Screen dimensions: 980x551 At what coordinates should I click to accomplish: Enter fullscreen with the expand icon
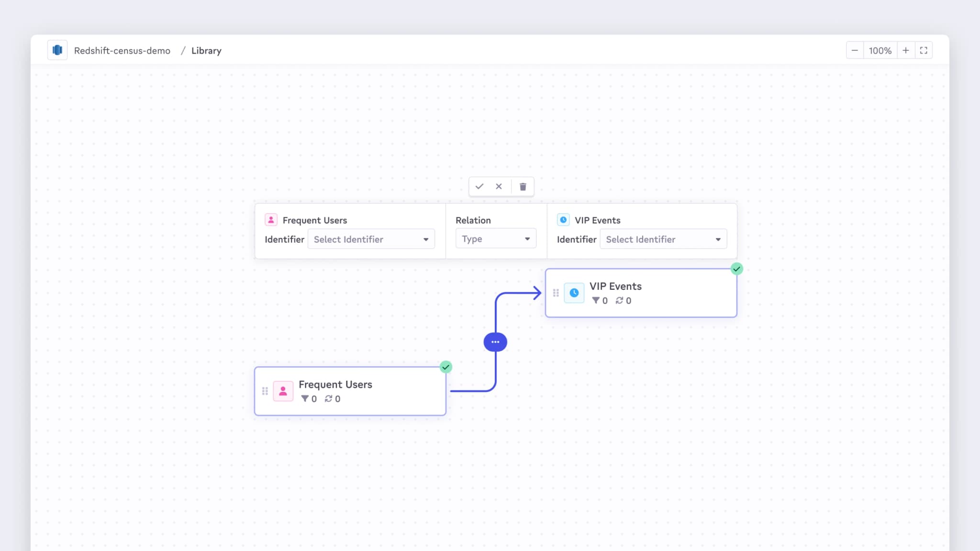(x=924, y=50)
